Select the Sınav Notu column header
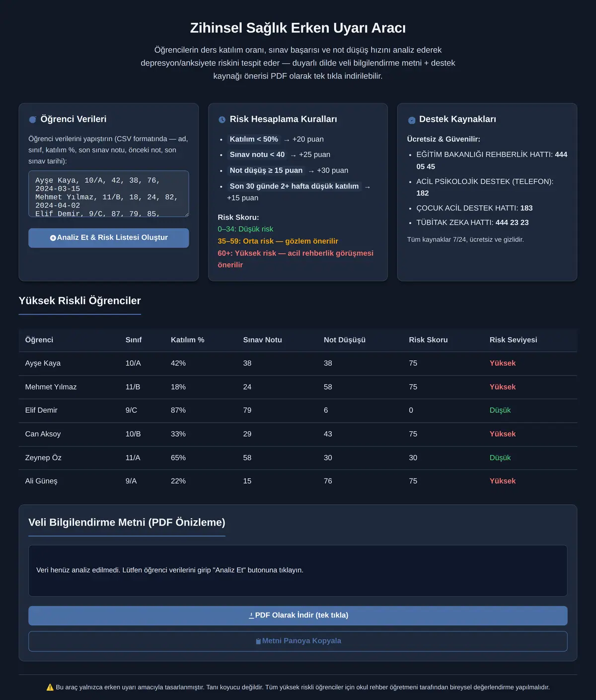This screenshot has width=596, height=700. 263,340
